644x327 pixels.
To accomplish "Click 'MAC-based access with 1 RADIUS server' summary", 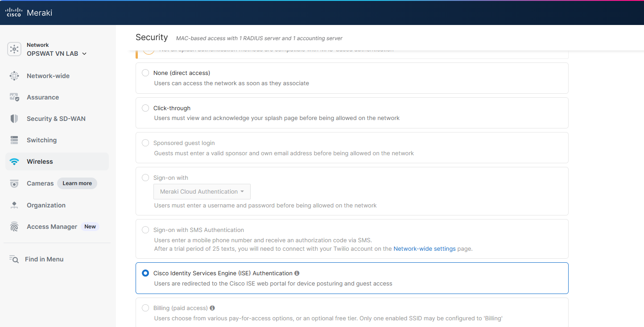I will pyautogui.click(x=259, y=38).
